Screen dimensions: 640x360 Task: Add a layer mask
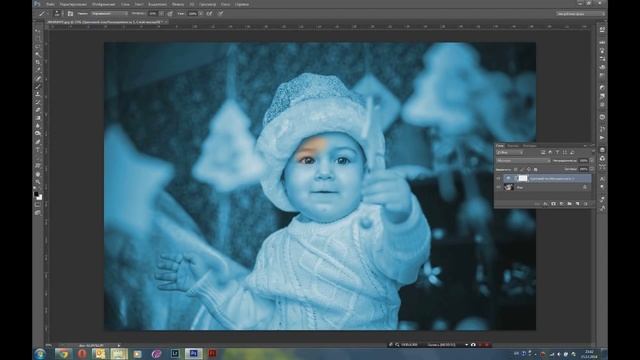point(553,204)
